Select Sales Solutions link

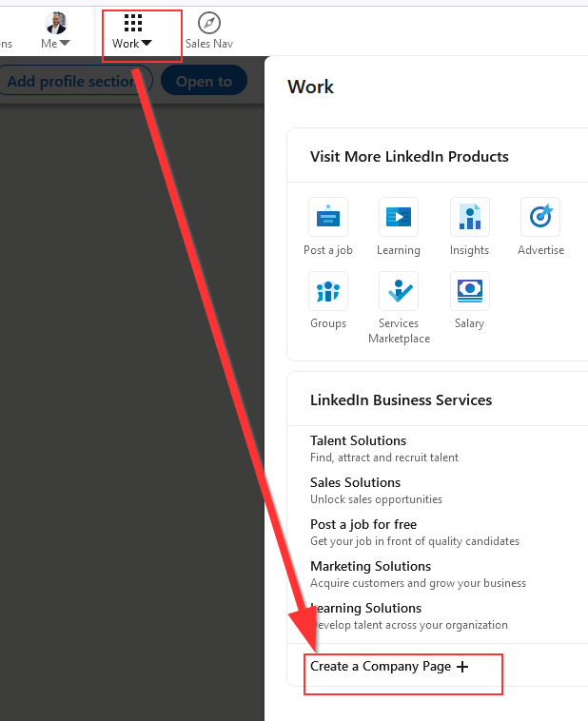click(x=355, y=482)
